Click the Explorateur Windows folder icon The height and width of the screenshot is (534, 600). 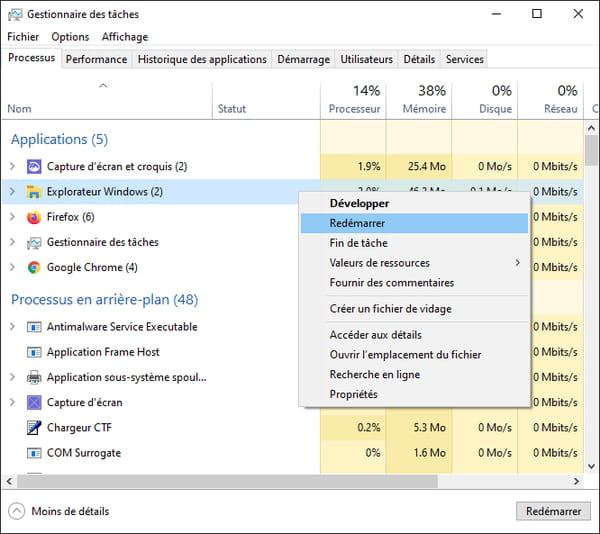click(34, 192)
